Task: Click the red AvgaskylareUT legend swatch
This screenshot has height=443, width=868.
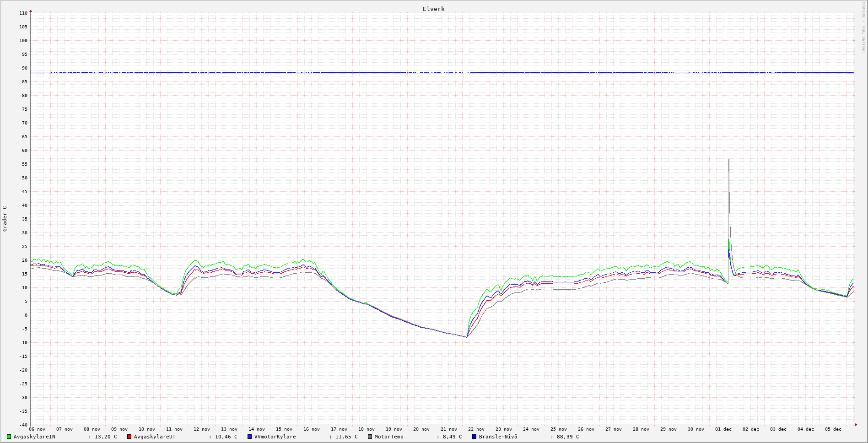Action: (x=129, y=437)
